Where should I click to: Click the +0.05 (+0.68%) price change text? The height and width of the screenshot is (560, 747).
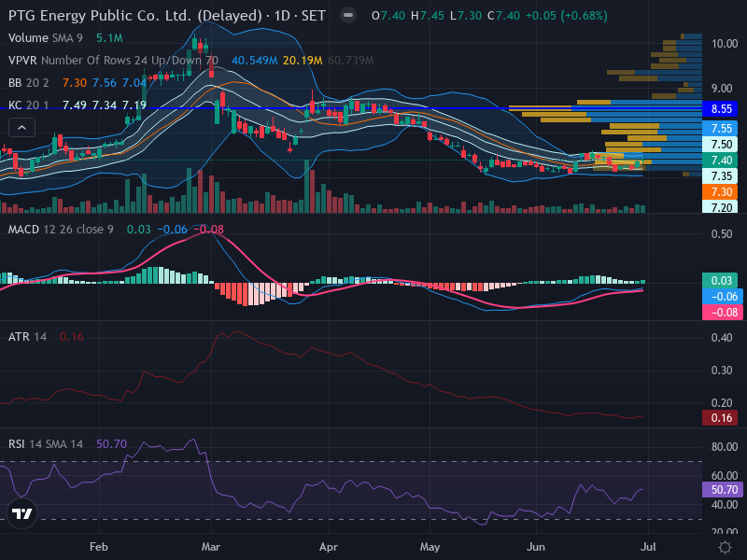[567, 16]
